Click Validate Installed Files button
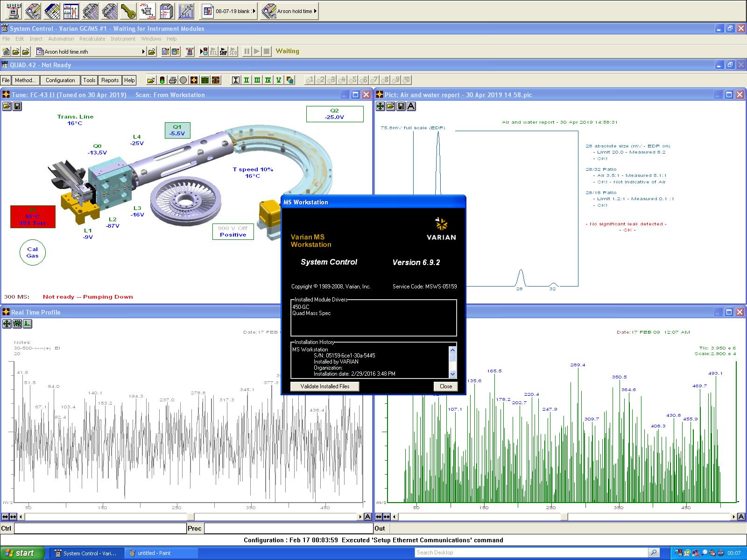This screenshot has height=560, width=747. [325, 386]
